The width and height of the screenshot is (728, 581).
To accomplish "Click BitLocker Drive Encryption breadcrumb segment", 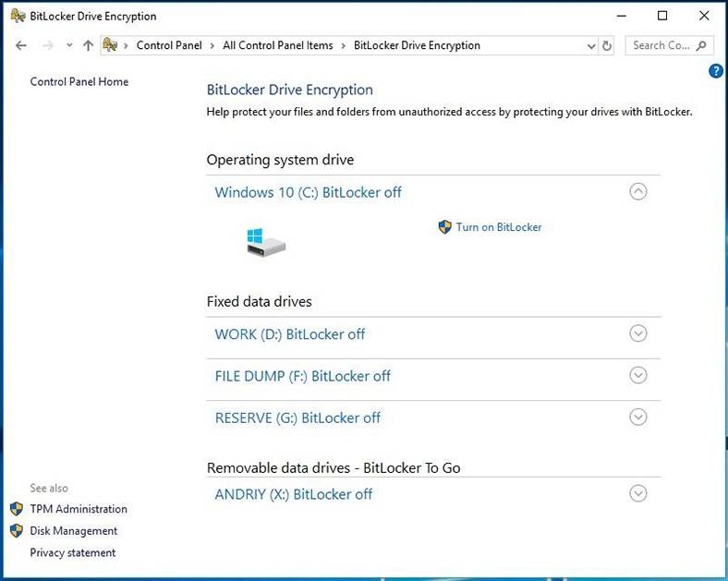I will [417, 45].
